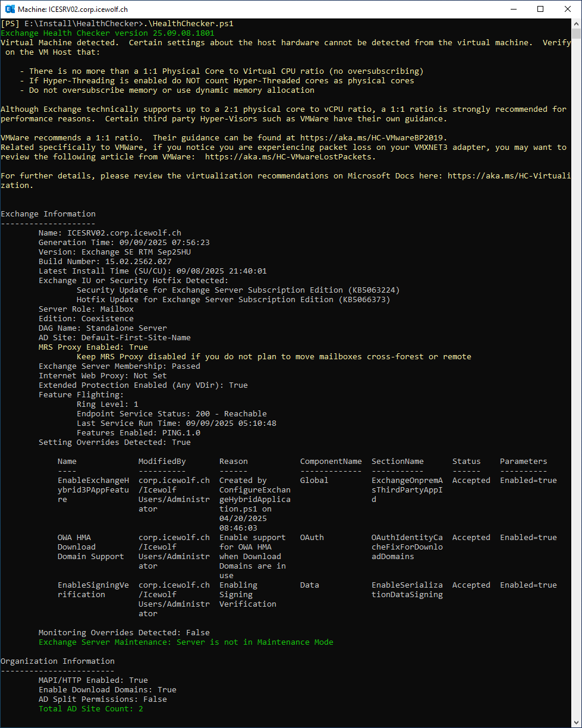Click the 'ComponentName' column header
The width and height of the screenshot is (582, 728).
[331, 462]
